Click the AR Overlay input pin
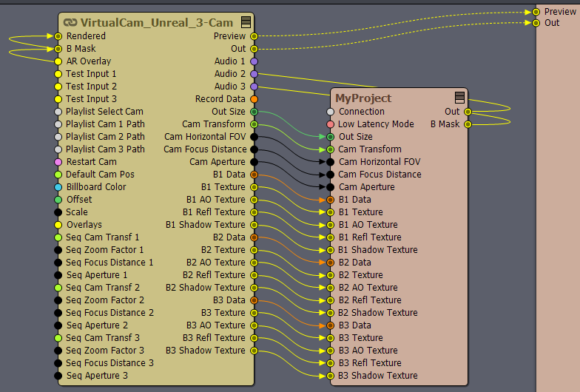Screen dimensions: 580x392 [58, 61]
